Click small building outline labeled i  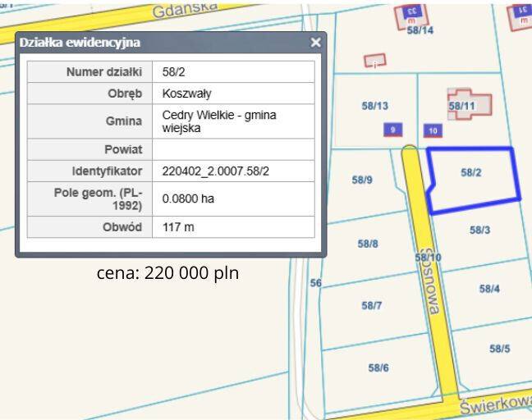375,61
